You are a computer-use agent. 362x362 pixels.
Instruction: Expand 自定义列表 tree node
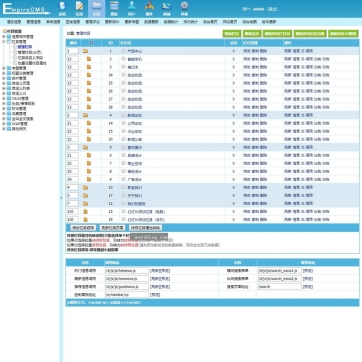pos(4,88)
